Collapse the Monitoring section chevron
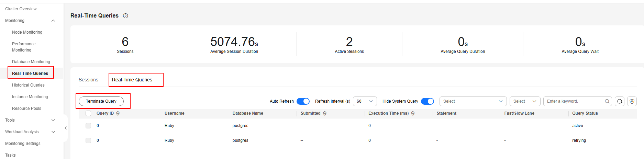The image size is (644, 159). click(53, 21)
